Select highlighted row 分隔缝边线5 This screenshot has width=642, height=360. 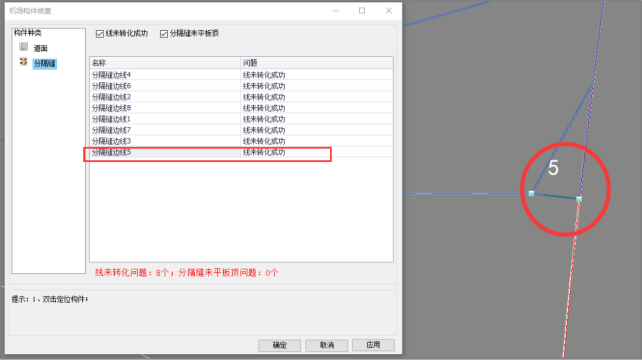point(241,152)
